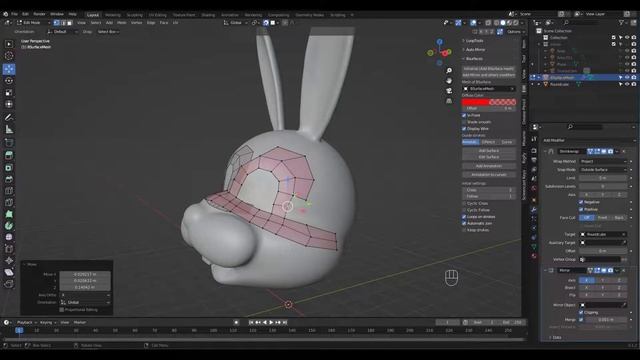Open the Global transform orientation dropdown
This screenshot has height=360, width=640.
(x=235, y=23)
